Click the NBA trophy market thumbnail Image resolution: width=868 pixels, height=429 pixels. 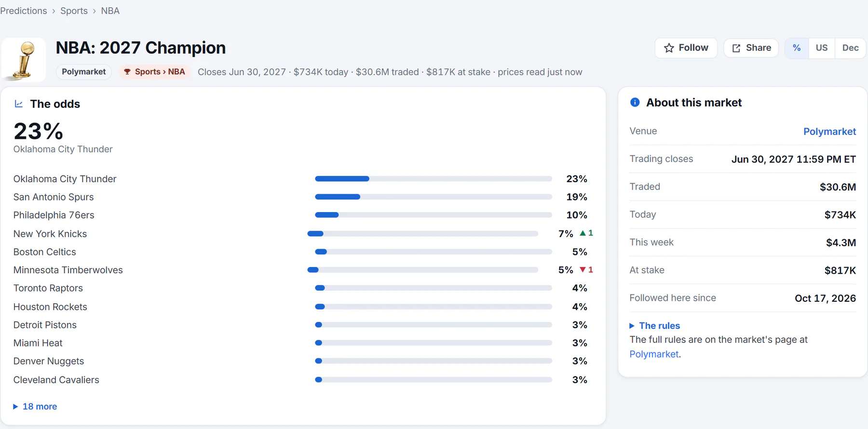tap(24, 60)
